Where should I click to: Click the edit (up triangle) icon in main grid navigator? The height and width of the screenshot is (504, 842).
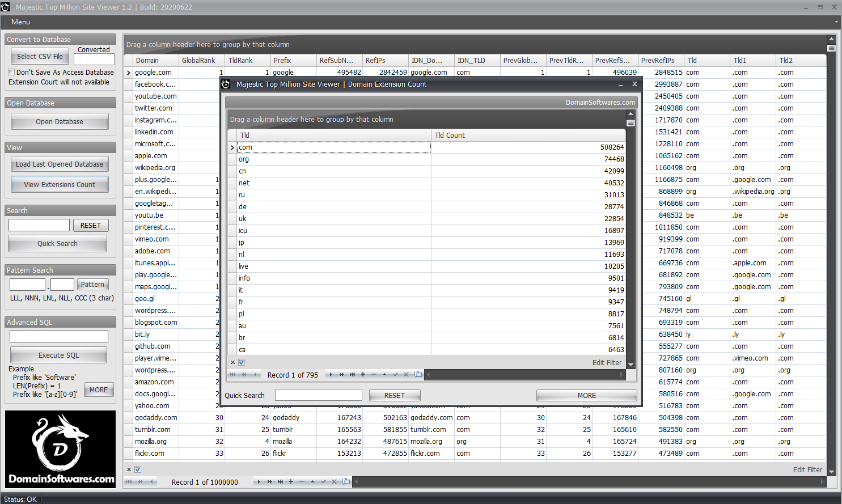coord(312,482)
